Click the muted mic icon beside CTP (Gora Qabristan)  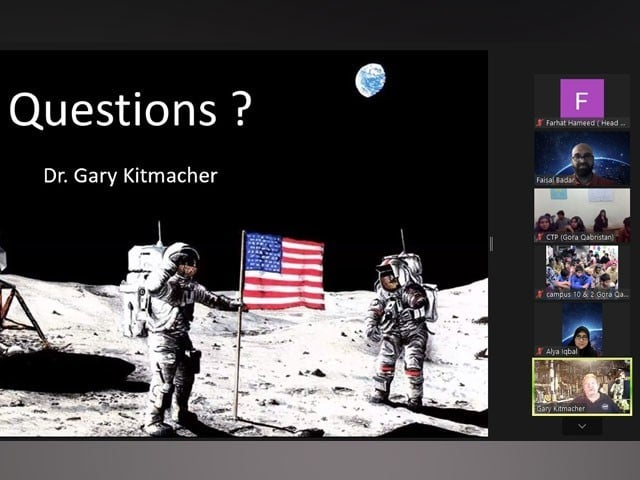tap(540, 237)
